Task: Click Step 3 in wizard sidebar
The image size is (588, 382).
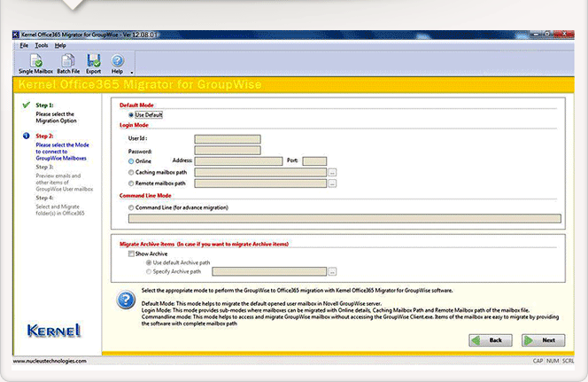Action: pyautogui.click(x=44, y=167)
